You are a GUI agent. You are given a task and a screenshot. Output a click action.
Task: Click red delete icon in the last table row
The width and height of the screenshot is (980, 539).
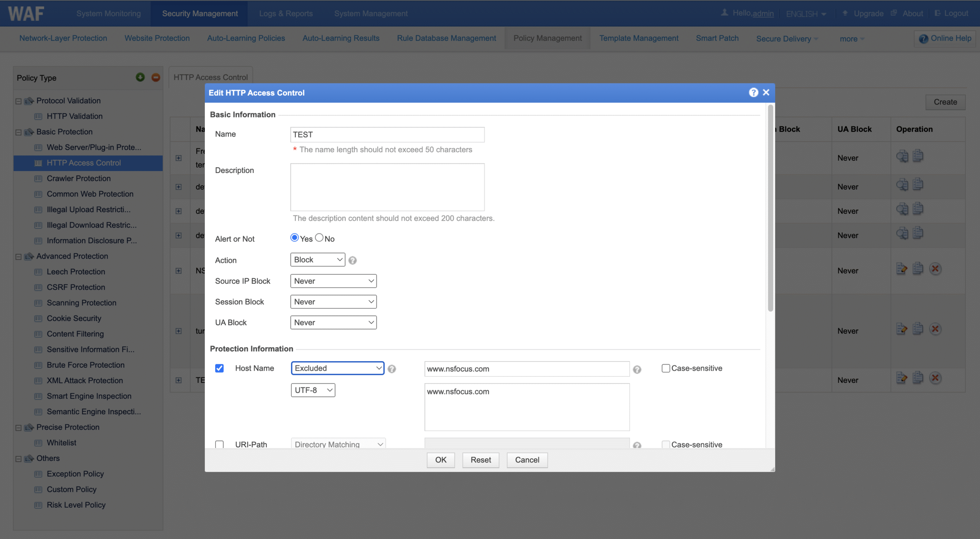tap(935, 378)
